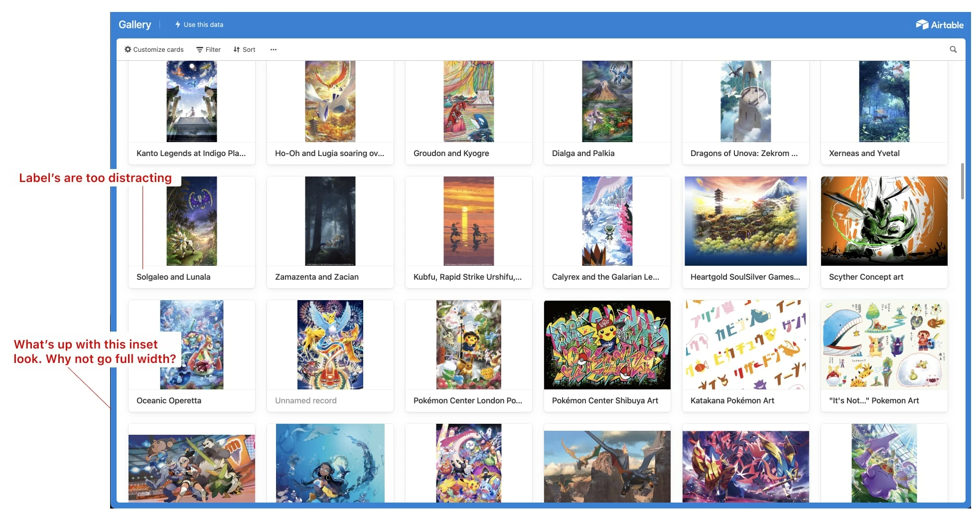This screenshot has height=520, width=980.
Task: Open Kubfu, Rapid Strike Urshifu card image
Action: pyautogui.click(x=469, y=221)
